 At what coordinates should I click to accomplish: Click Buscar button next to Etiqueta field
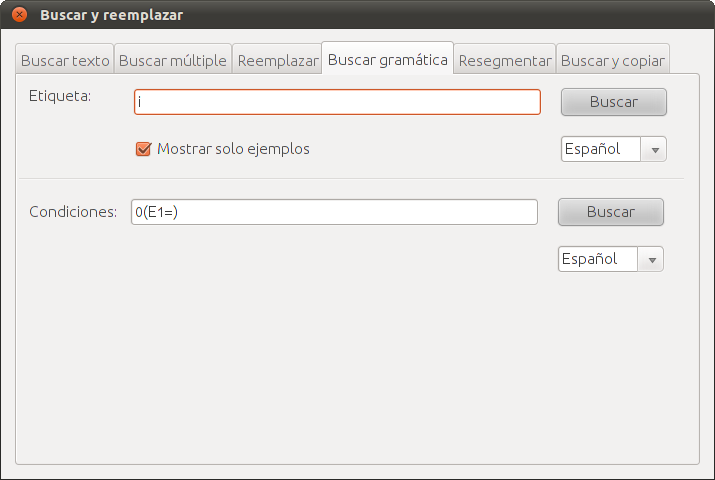click(614, 102)
